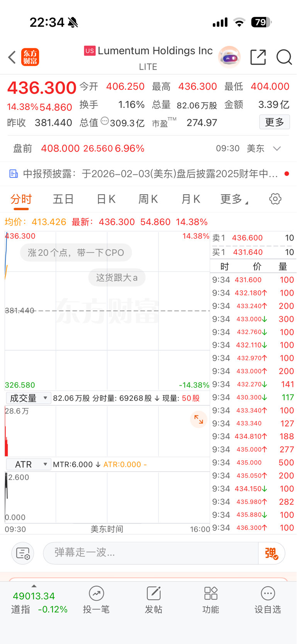Tap the 发帖 post pencil icon
Screen dimensions: 297x644
[x=153, y=593]
